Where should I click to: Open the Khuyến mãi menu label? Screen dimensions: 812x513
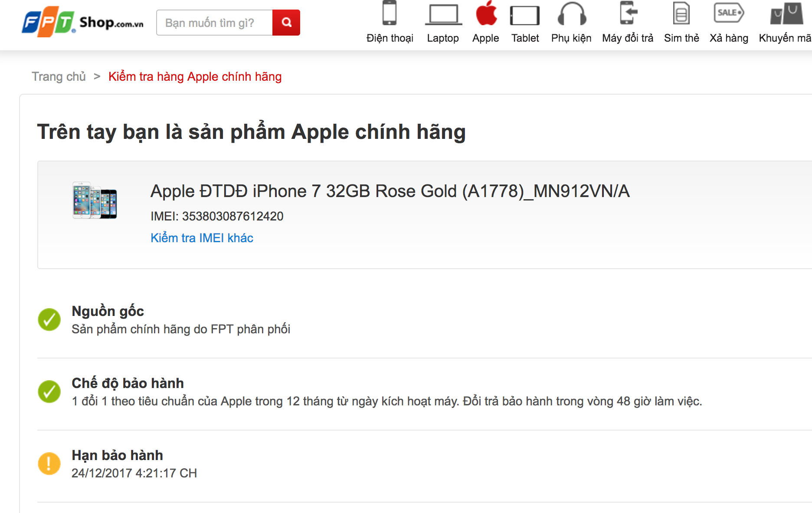tap(785, 38)
